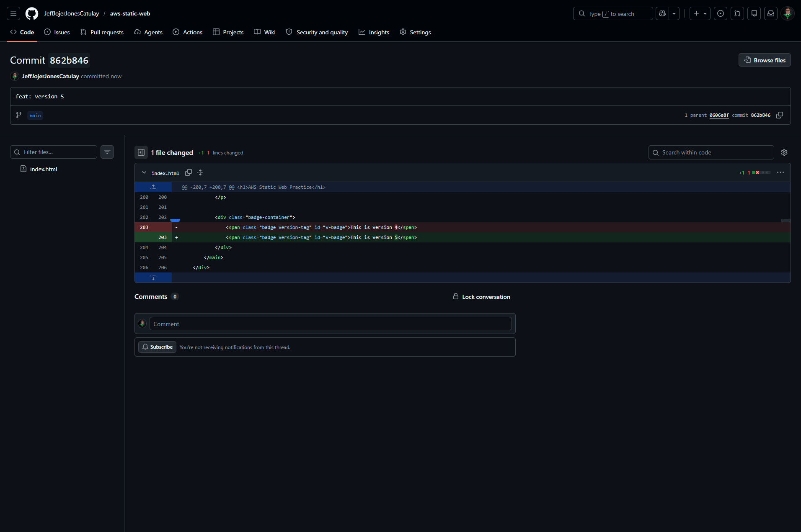The height and width of the screenshot is (532, 801).
Task: Switch to the Code tab
Action: point(22,32)
